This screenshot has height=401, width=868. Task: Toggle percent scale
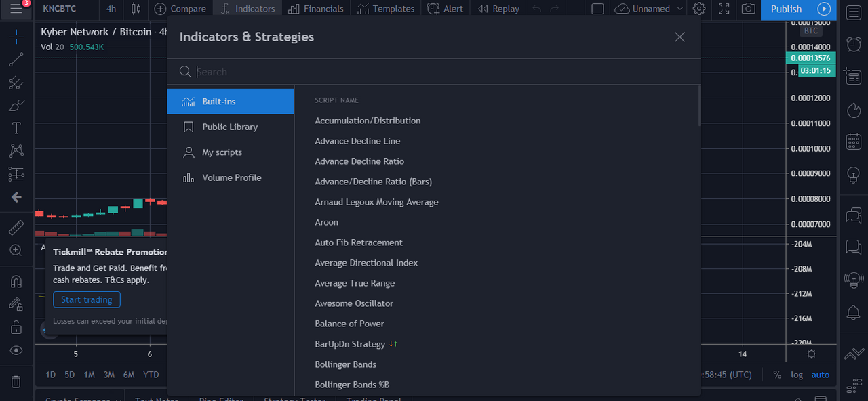[777, 375]
